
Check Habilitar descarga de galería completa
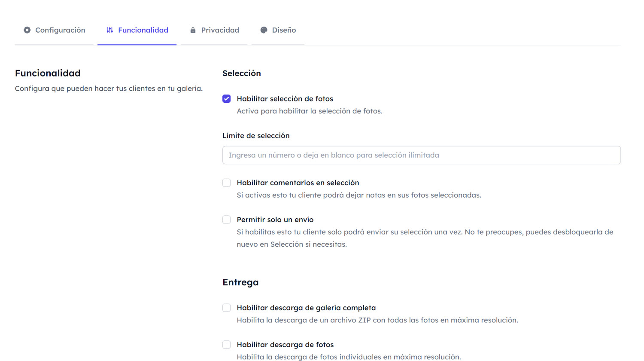227,308
